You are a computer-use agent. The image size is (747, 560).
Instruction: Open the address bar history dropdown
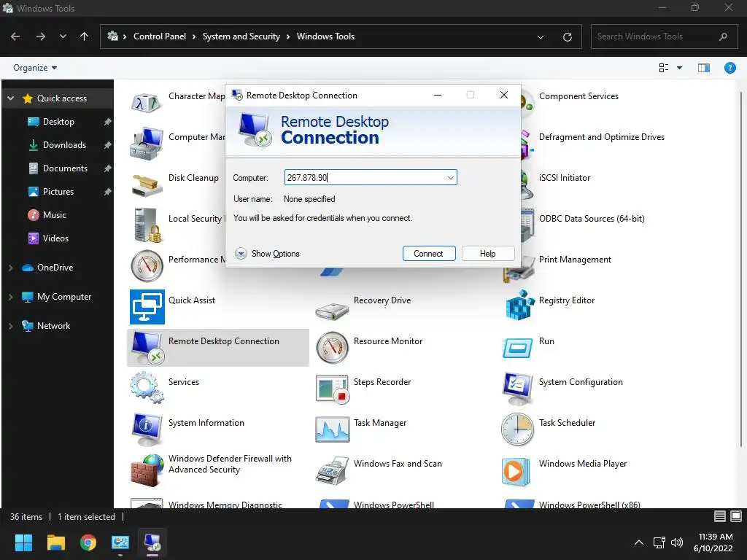point(541,36)
